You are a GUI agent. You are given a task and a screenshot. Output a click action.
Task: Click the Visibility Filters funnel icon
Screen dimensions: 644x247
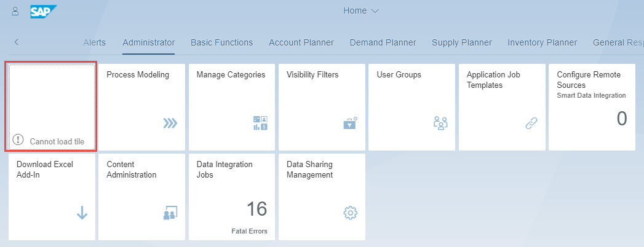coord(351,123)
